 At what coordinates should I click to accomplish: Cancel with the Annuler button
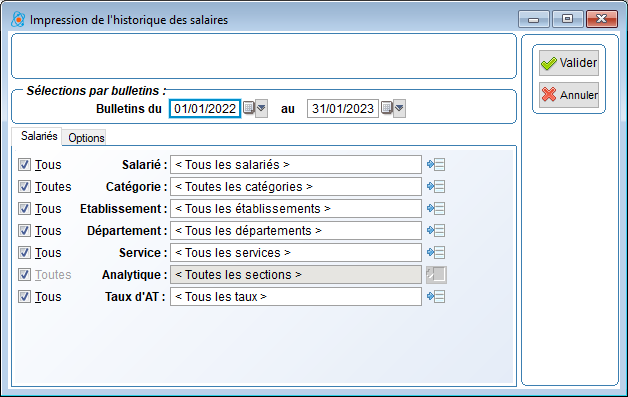click(x=569, y=95)
